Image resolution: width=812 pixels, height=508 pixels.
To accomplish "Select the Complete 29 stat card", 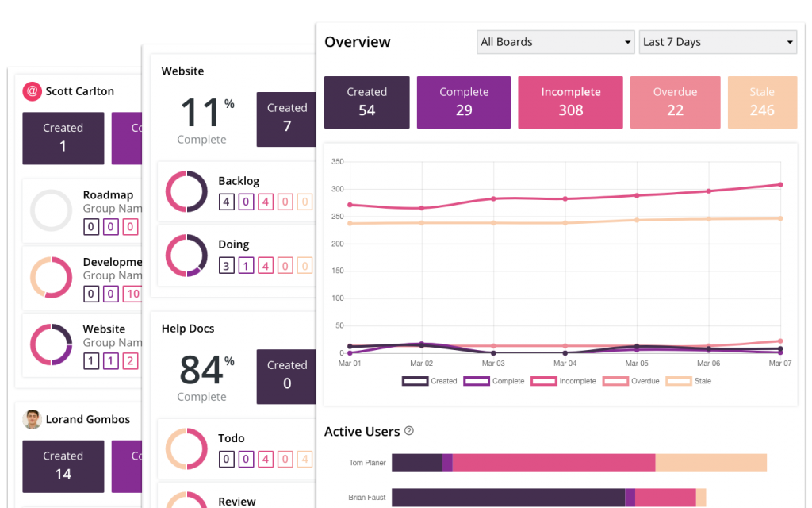I will 463,102.
